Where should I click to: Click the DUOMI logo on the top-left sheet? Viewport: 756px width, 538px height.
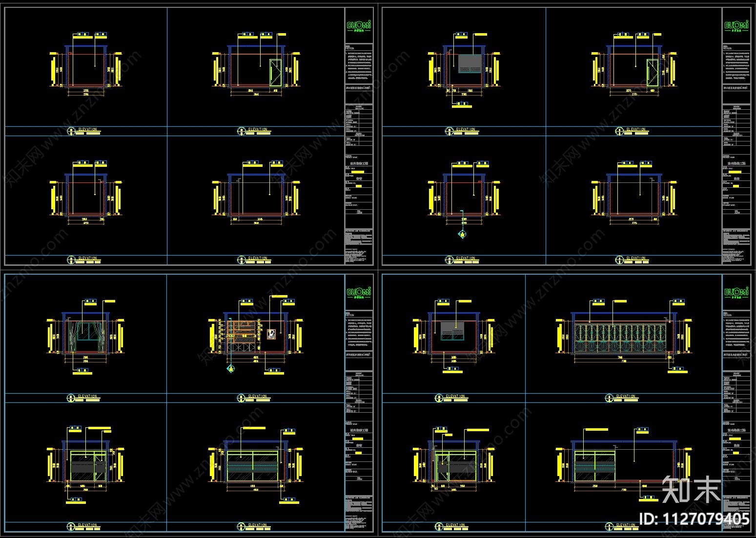pyautogui.click(x=359, y=25)
